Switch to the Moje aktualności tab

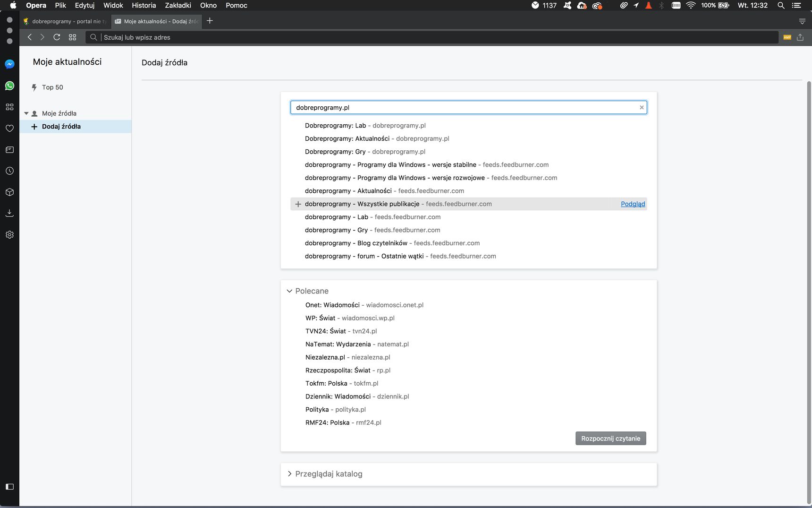[157, 21]
